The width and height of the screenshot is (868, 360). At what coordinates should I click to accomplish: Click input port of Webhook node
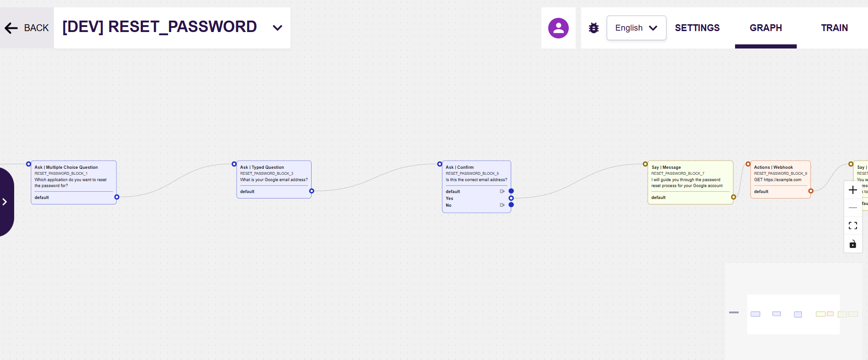click(748, 164)
